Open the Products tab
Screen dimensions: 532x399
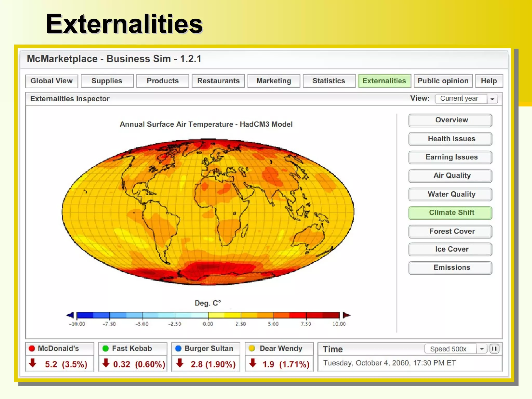click(x=163, y=81)
